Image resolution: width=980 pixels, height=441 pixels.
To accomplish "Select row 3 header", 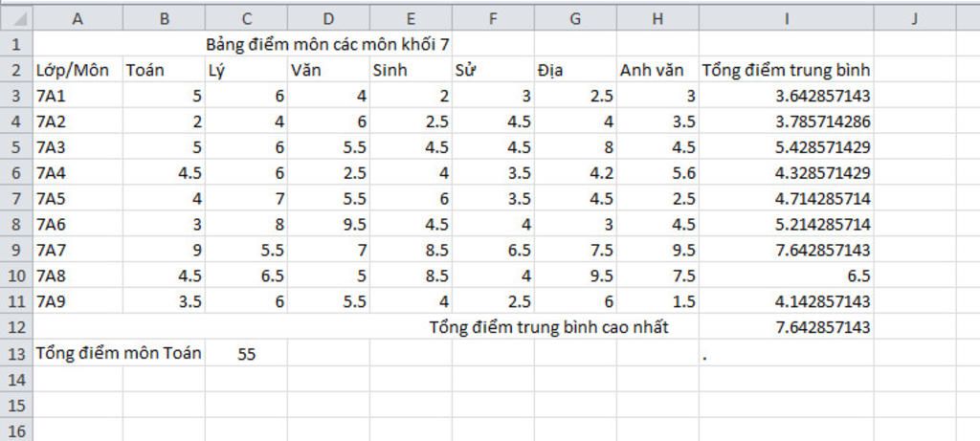I will (16, 96).
